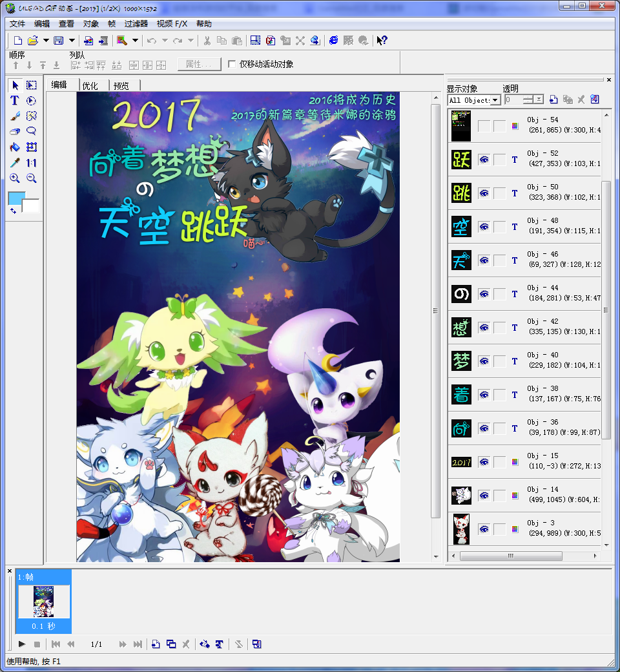Hide Obj - 48 via eye icon
Image resolution: width=620 pixels, height=672 pixels.
pyautogui.click(x=484, y=227)
